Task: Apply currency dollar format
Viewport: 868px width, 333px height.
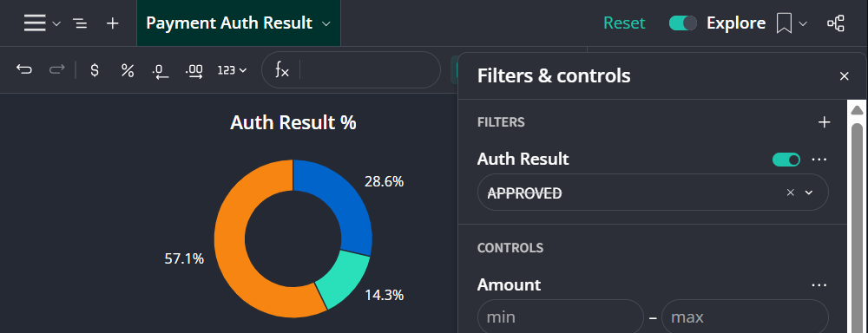Action: (95, 70)
